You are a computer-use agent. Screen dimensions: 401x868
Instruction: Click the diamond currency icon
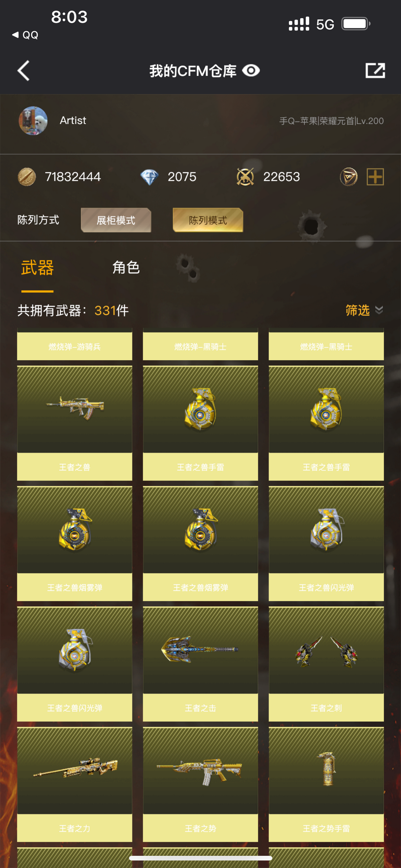[149, 177]
